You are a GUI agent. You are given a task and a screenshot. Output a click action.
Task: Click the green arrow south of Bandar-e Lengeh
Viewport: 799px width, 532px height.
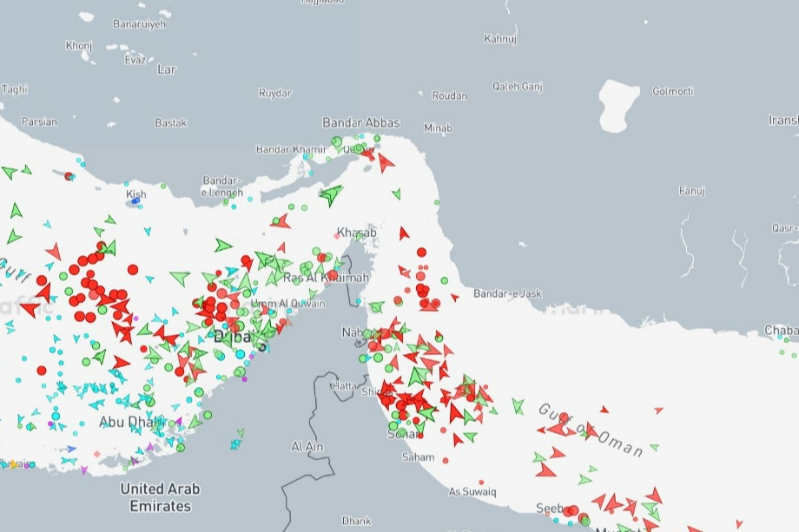coord(223,246)
